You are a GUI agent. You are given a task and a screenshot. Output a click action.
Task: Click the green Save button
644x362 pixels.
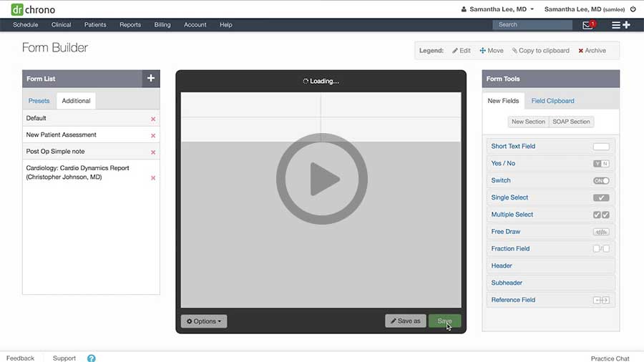tap(444, 321)
